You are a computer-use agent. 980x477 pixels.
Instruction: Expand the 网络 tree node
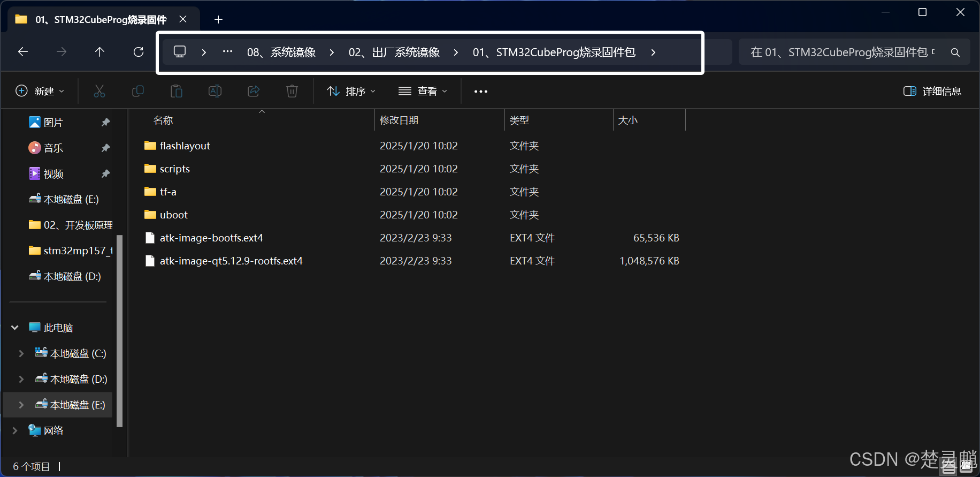coord(15,430)
